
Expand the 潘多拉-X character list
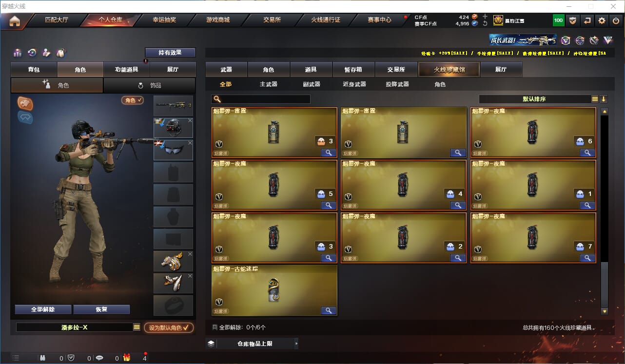[137, 327]
